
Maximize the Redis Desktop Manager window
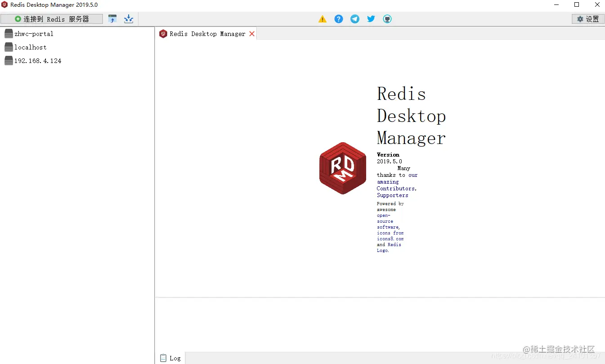pos(577,5)
